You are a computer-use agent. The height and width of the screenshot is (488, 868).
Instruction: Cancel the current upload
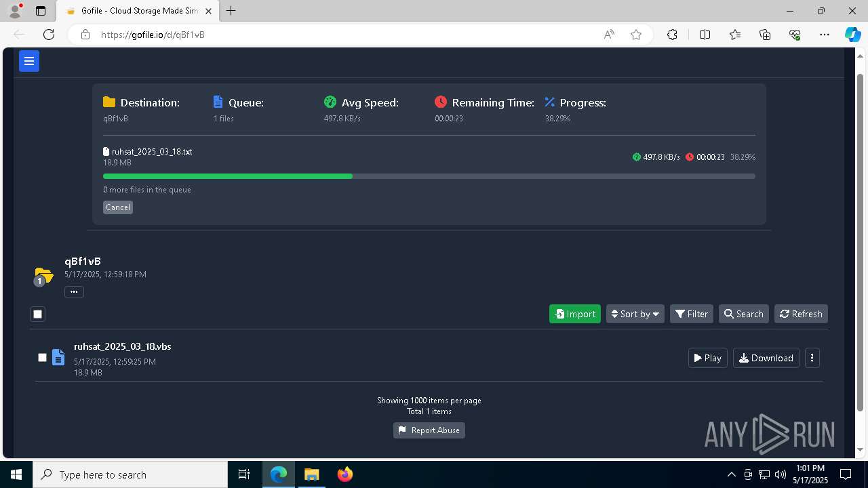pos(118,207)
